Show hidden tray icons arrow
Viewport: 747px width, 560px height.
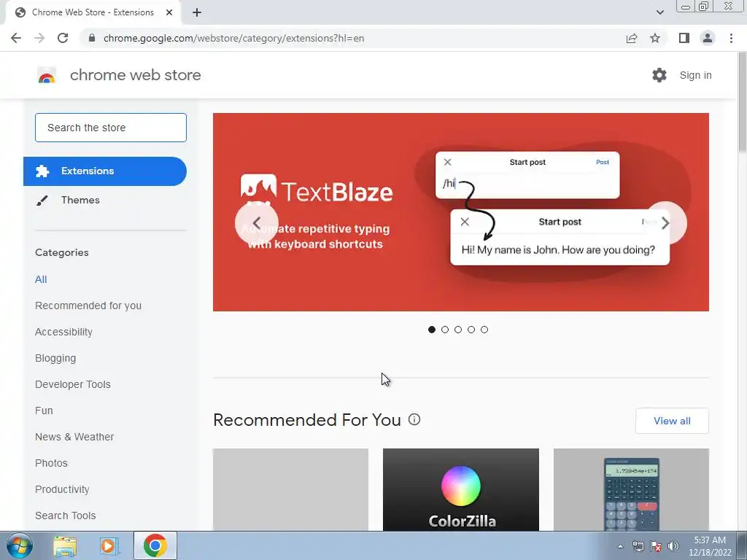click(620, 546)
